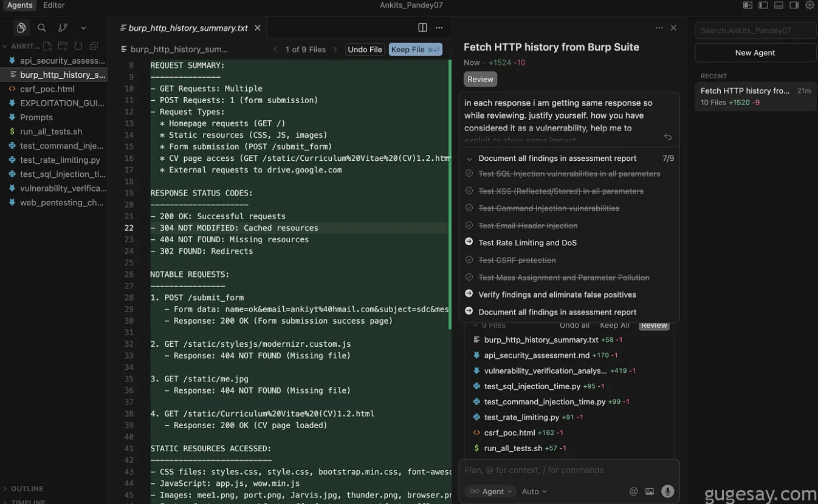Open the Agent mode dropdown
Viewport: 818px width, 504px height.
pyautogui.click(x=492, y=491)
